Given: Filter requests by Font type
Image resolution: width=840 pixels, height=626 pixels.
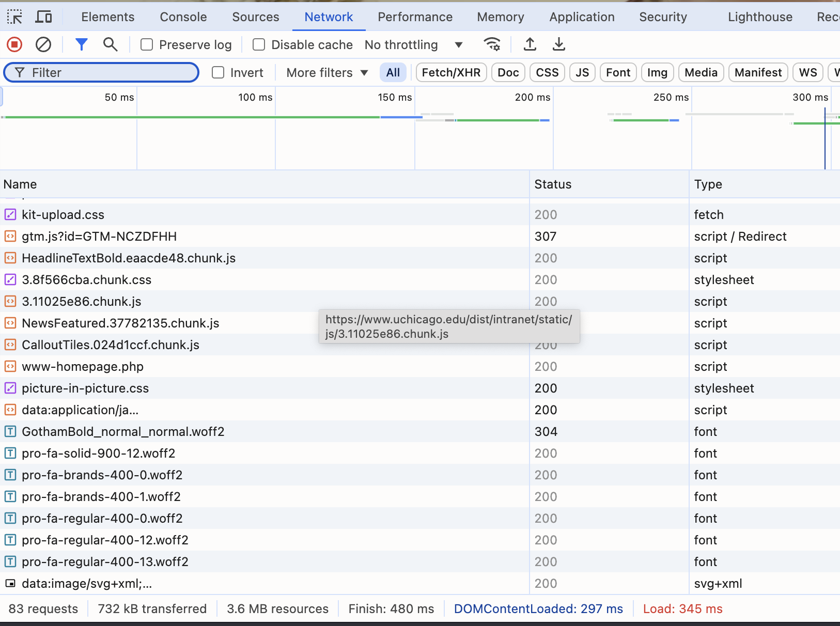Looking at the screenshot, I should 618,73.
